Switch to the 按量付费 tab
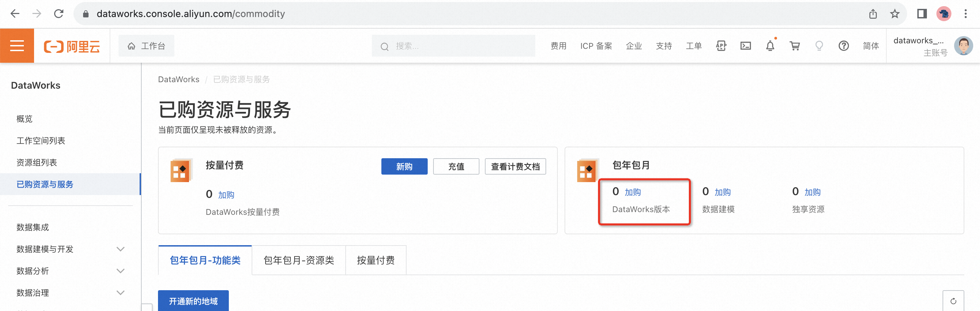The height and width of the screenshot is (311, 980). 376,260
